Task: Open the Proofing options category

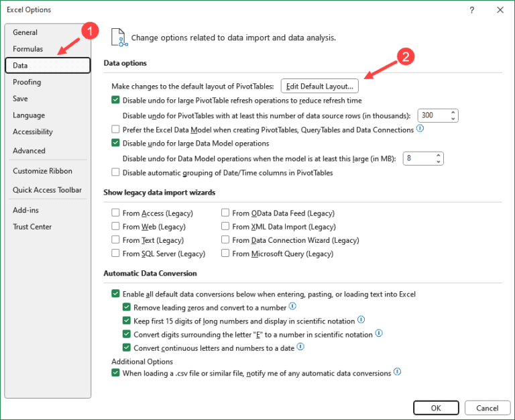Action: coord(48,82)
